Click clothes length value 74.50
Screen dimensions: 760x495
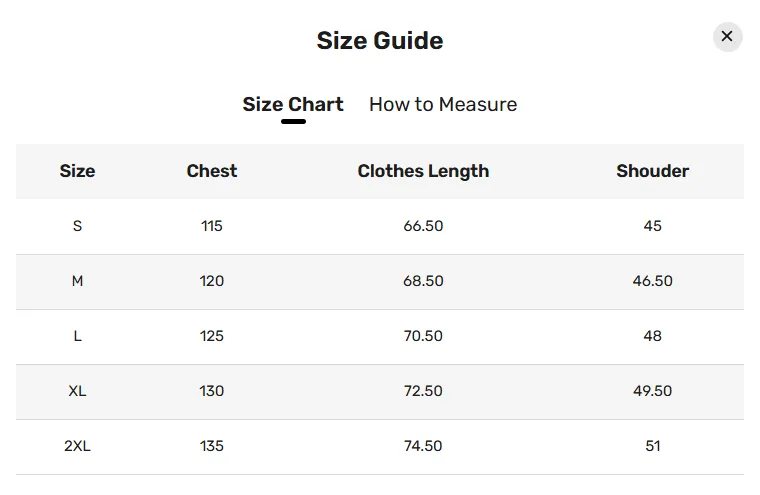click(x=423, y=446)
